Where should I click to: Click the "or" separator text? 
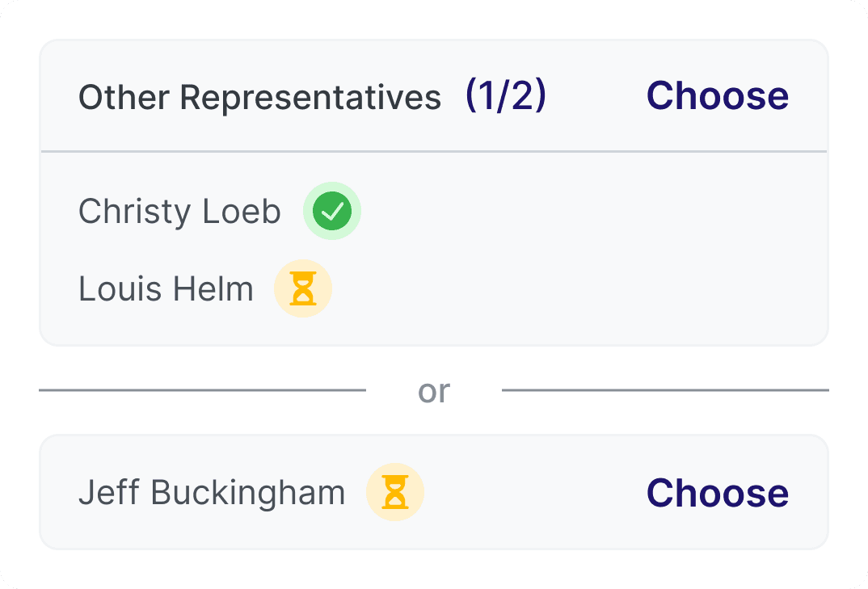pyautogui.click(x=434, y=391)
